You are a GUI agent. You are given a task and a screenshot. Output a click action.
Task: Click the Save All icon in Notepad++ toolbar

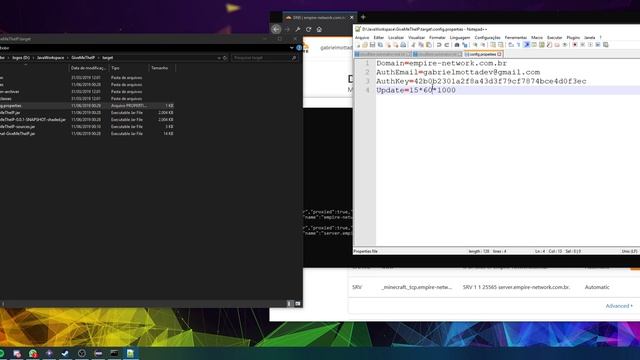(x=380, y=45)
